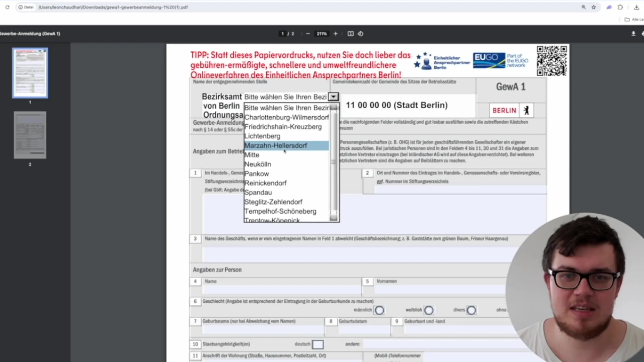The width and height of the screenshot is (644, 362).
Task: Zoom out using the minus icon
Action: (308, 34)
